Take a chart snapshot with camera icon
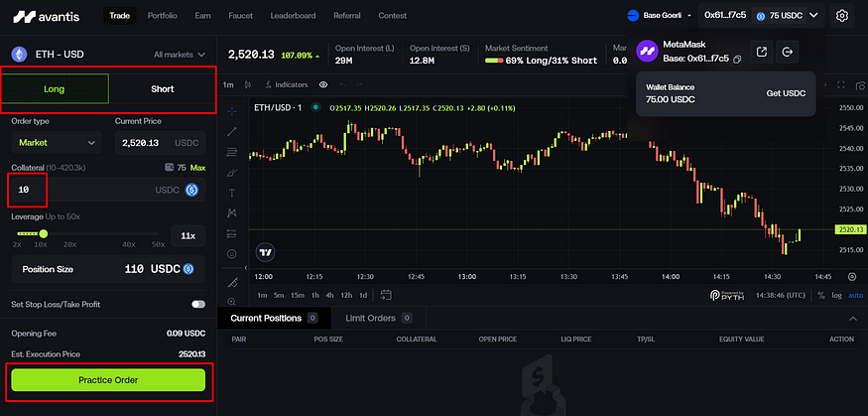Screen dimensions: 868x416 [x=860, y=85]
